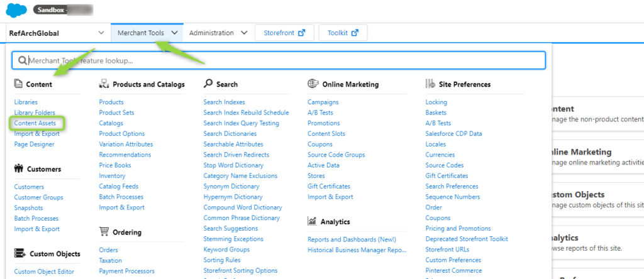This screenshot has width=644, height=279.
Task: Open Import & Export under Content
Action: [x=37, y=134]
